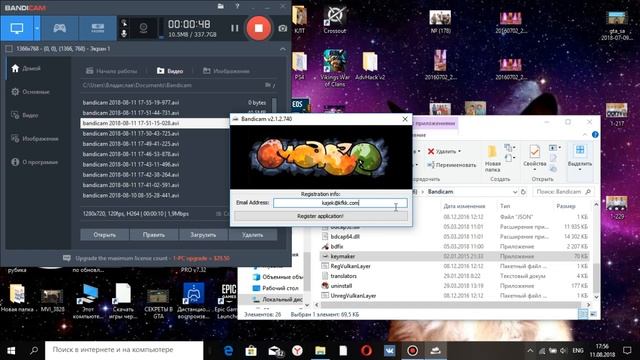Sort by Date modified column header
The height and width of the screenshot is (360, 640).
(464, 206)
